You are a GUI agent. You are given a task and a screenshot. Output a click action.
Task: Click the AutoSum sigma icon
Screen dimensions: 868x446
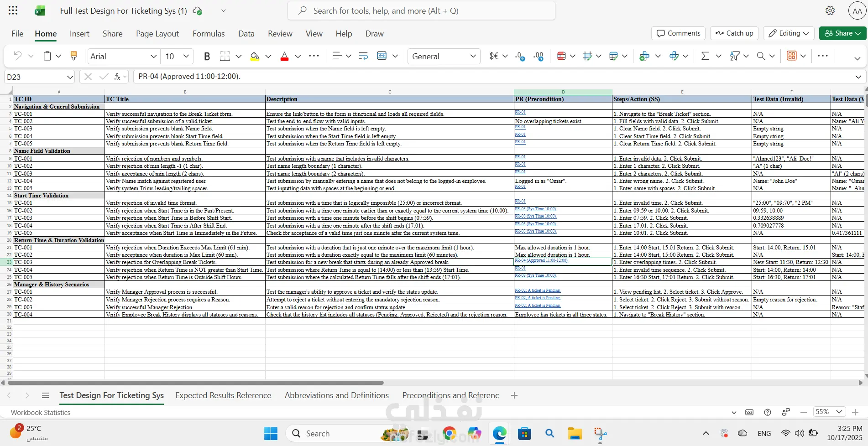coord(705,56)
